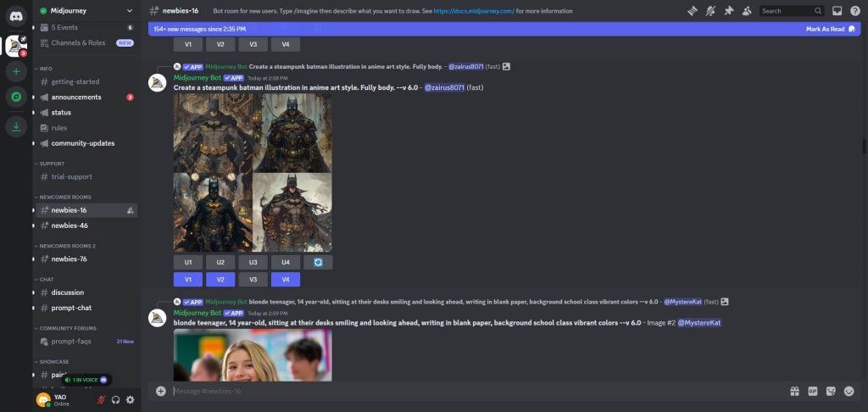Show pinned messages
The image size is (868, 412).
click(x=729, y=11)
